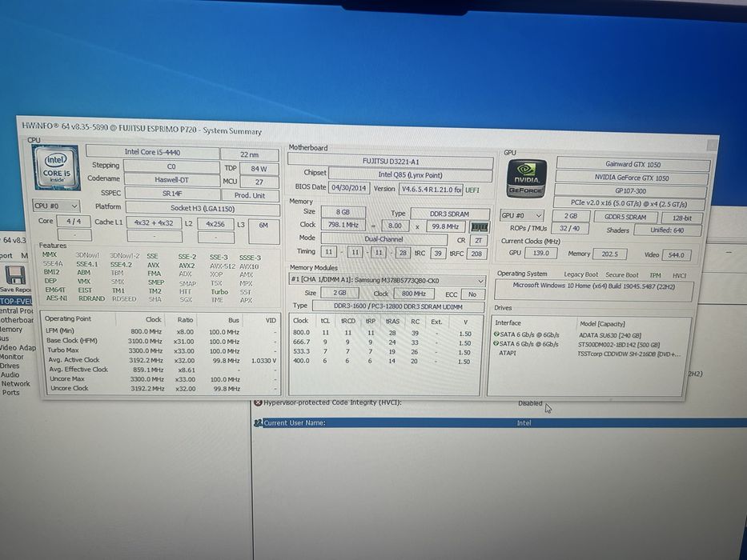Click the green status icon on the ADATA SU630 row
Viewport: 747px width, 560px height.
click(x=496, y=334)
